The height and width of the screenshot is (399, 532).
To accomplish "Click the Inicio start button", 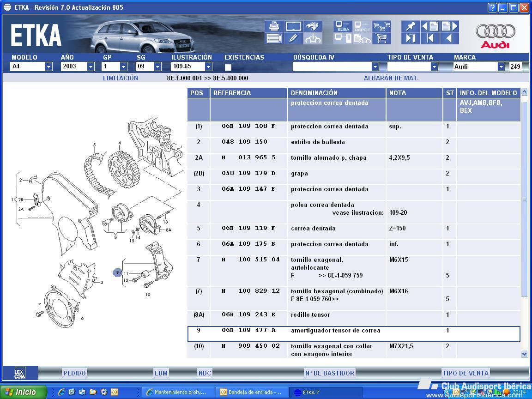I will (24, 392).
